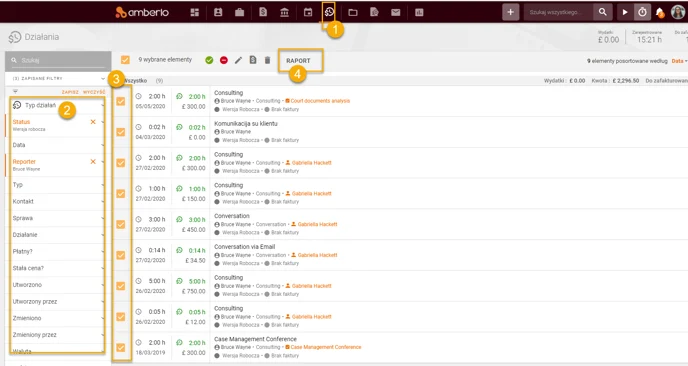Click the RAPORT button
Screen dimensions: 688x366
[x=298, y=61]
